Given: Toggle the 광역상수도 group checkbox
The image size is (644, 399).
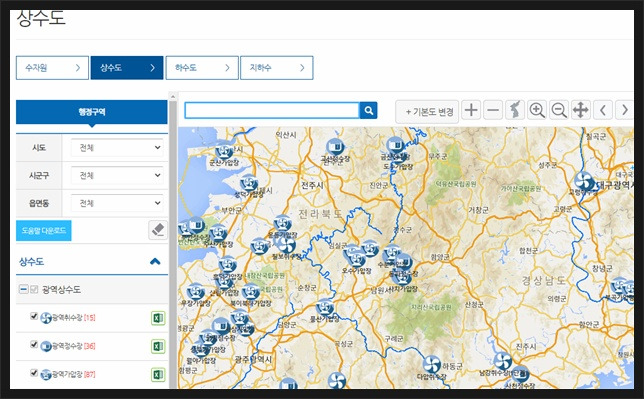Looking at the screenshot, I should (34, 289).
